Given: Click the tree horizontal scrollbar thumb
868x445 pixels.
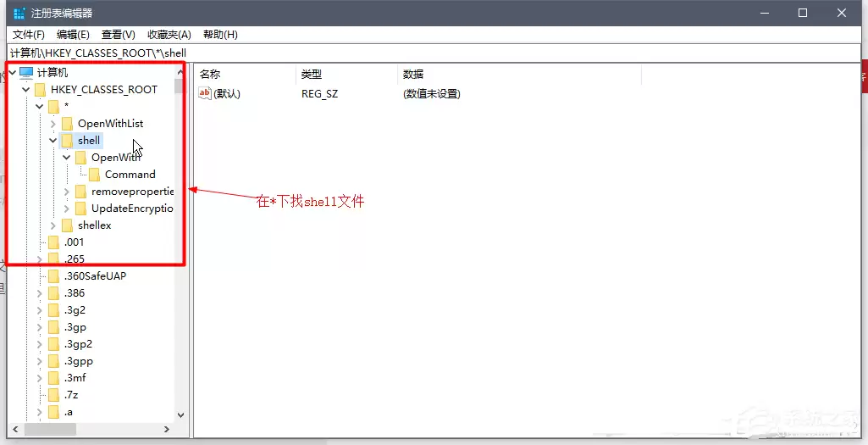Looking at the screenshot, I should tap(50, 429).
